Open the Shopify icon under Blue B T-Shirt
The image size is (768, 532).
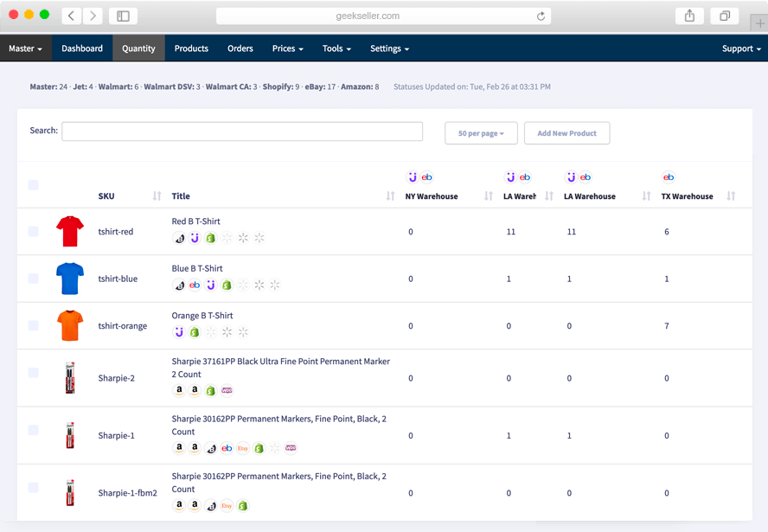click(227, 285)
